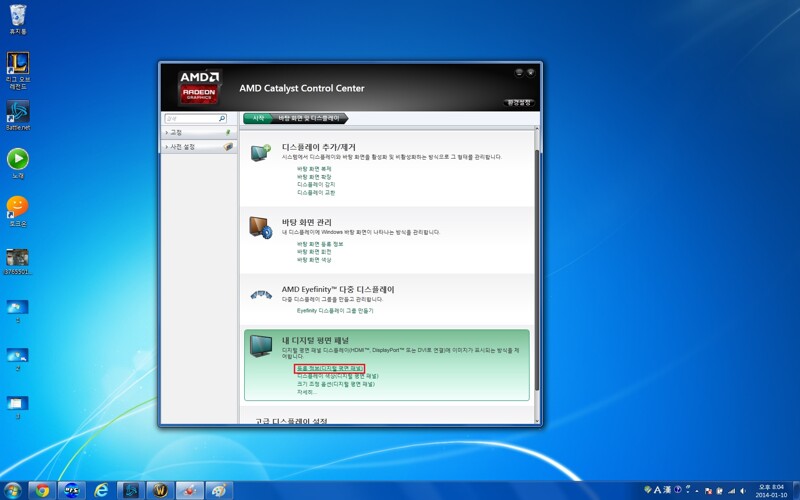The height and width of the screenshot is (500, 800).
Task: Click the 바탕 화면 확장 link
Action: (314, 177)
